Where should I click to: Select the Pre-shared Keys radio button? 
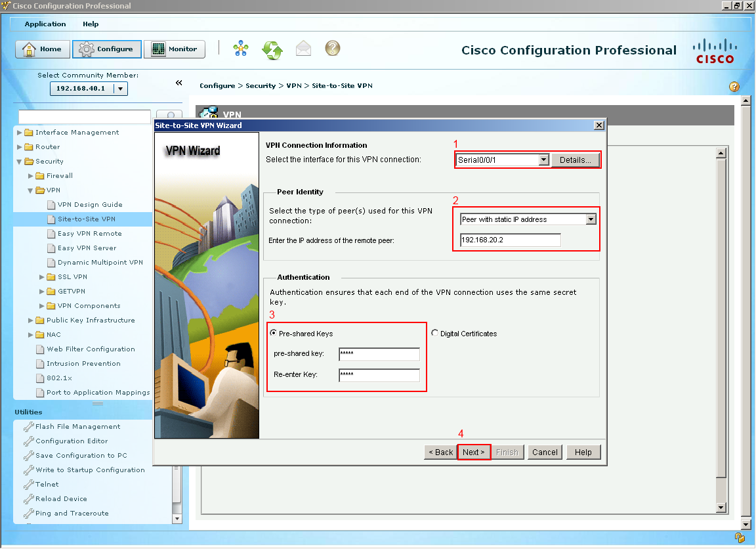pyautogui.click(x=274, y=334)
